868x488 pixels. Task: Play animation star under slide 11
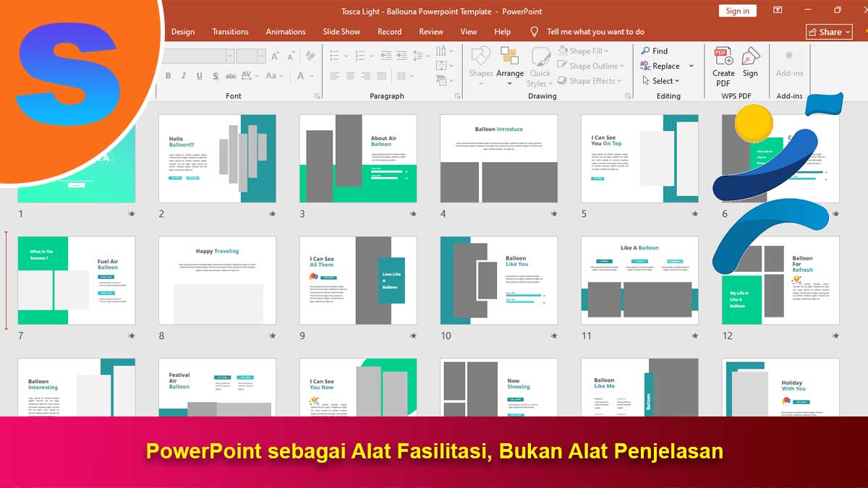[694, 335]
